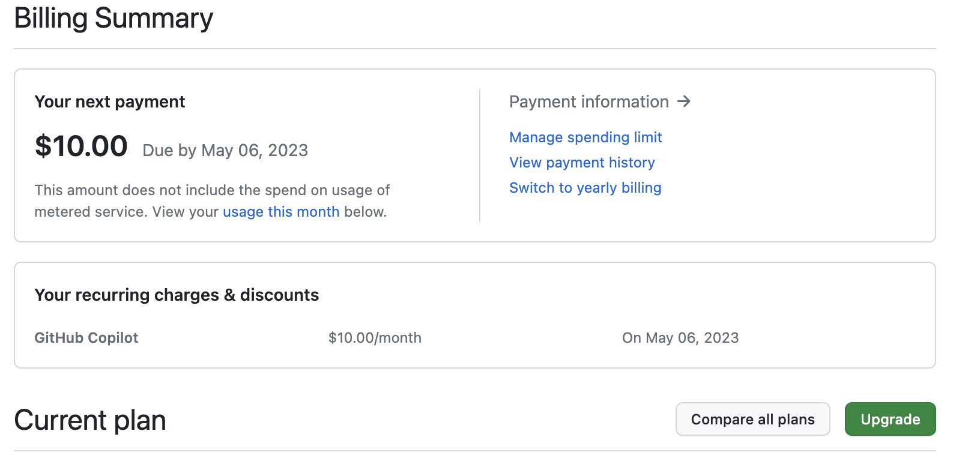This screenshot has width=980, height=461.
Task: Click the 'On May 06, 2023' charge date
Action: point(680,338)
